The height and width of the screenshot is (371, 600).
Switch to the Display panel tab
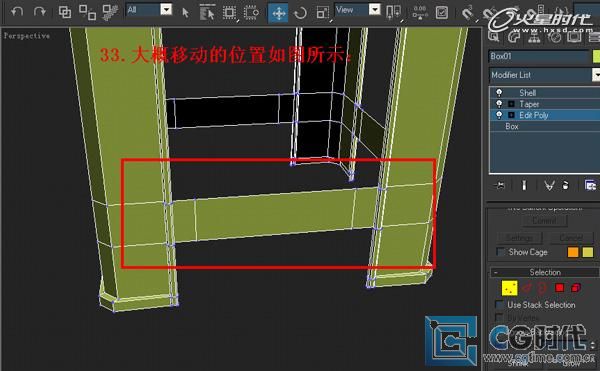click(x=574, y=37)
